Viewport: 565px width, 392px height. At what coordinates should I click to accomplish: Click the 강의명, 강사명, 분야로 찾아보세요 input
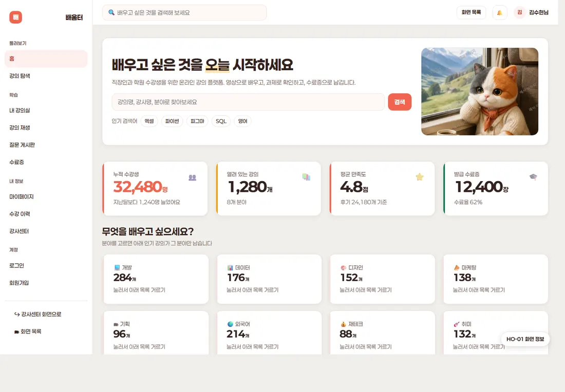(x=248, y=102)
